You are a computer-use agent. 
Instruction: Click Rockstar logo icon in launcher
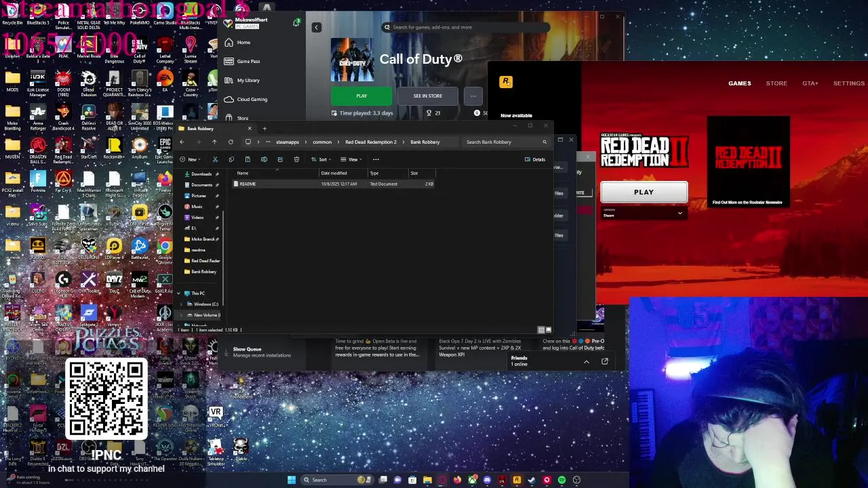[505, 82]
